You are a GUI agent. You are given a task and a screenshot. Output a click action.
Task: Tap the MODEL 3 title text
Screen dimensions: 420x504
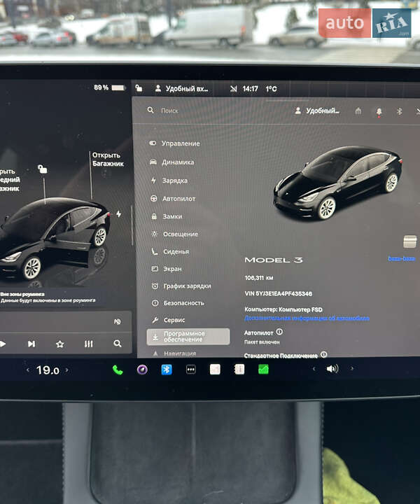(274, 260)
